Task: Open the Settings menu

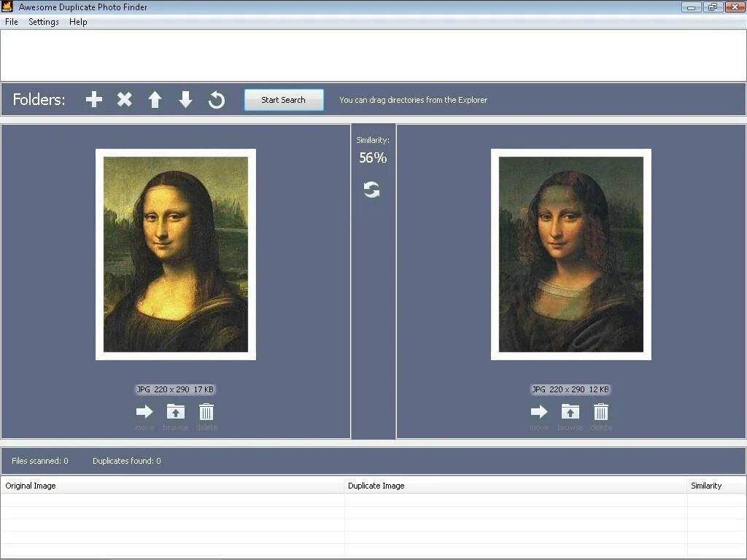Action: pyautogui.click(x=44, y=22)
